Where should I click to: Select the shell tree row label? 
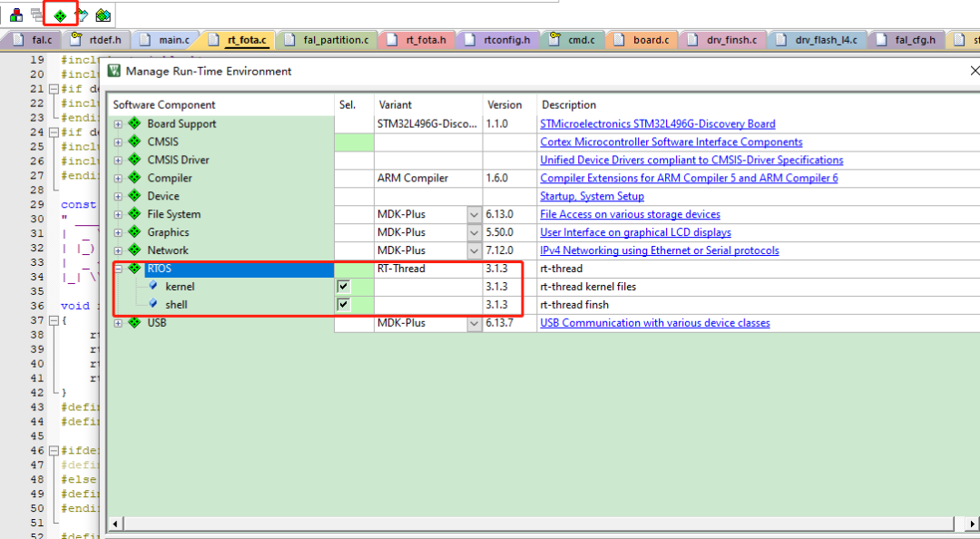(176, 305)
